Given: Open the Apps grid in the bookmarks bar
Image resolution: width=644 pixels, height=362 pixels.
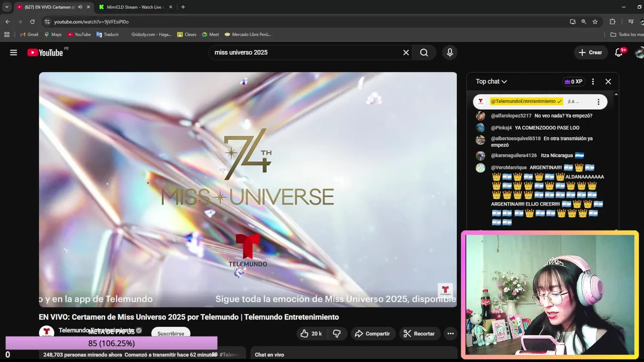Looking at the screenshot, I should click(7, 35).
